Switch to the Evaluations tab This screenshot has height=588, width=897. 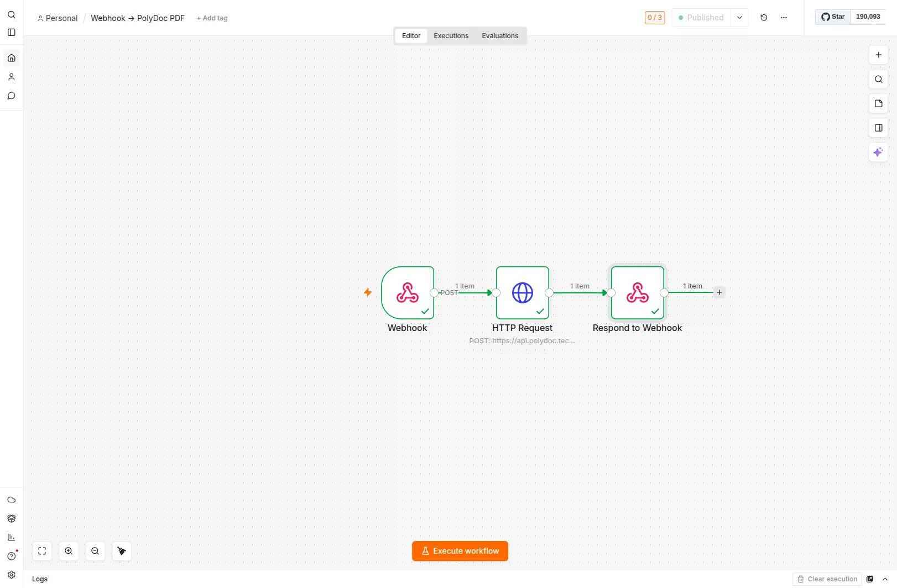[x=500, y=36]
